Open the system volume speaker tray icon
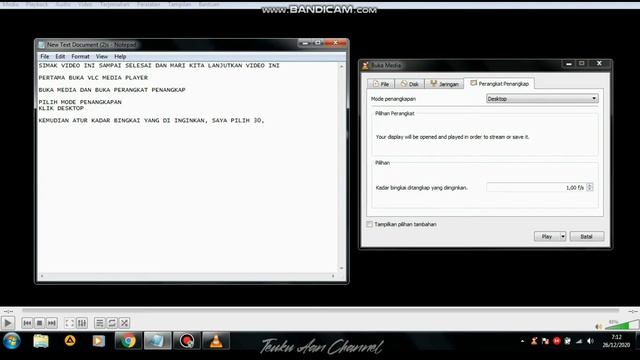 coord(590,341)
